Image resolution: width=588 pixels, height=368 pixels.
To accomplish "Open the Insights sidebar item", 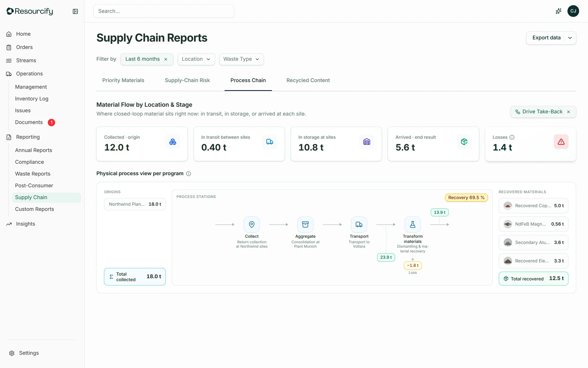I will point(26,224).
